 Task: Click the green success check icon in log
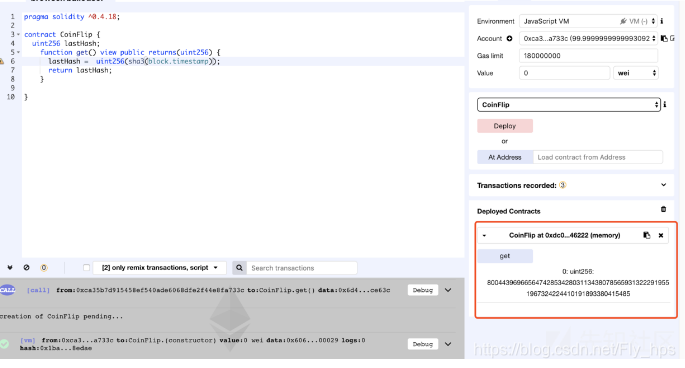[4, 344]
